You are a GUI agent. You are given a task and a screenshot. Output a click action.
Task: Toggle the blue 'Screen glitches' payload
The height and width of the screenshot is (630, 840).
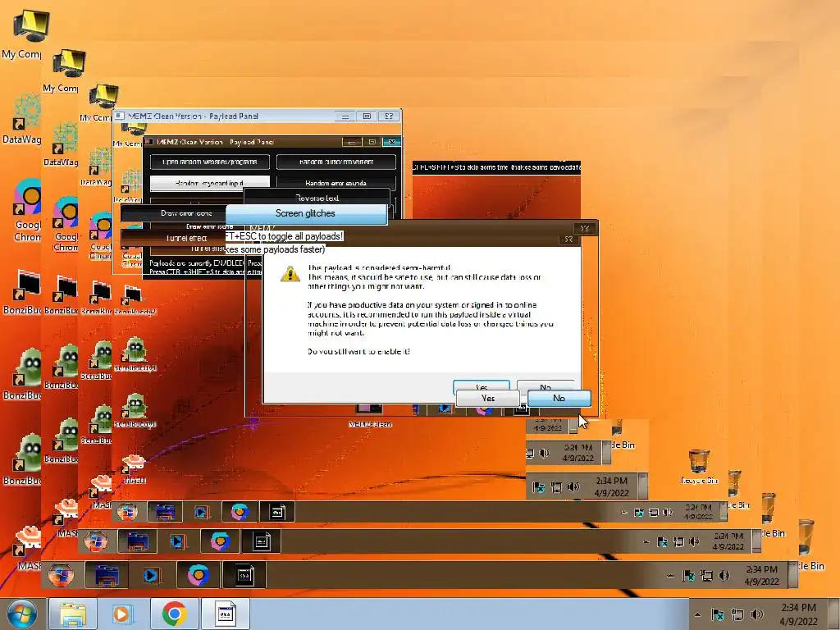point(305,213)
